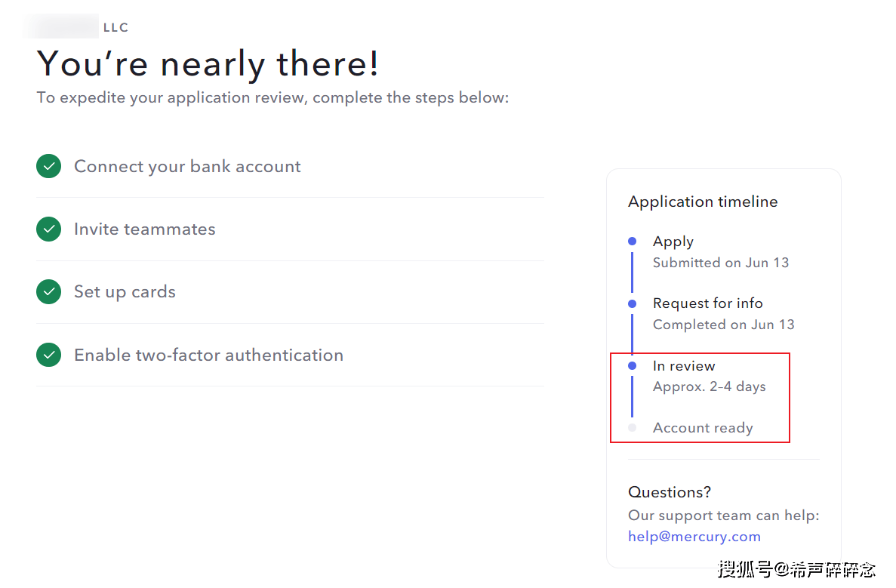The image size is (896, 588).
Task: Open the Invite teammates step
Action: 144,229
